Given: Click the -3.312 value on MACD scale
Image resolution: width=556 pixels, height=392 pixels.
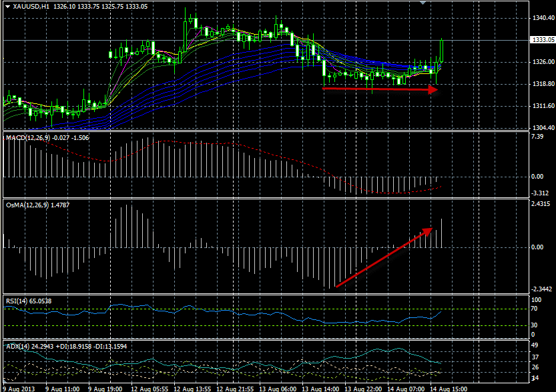Looking at the screenshot, I should pyautogui.click(x=541, y=193).
